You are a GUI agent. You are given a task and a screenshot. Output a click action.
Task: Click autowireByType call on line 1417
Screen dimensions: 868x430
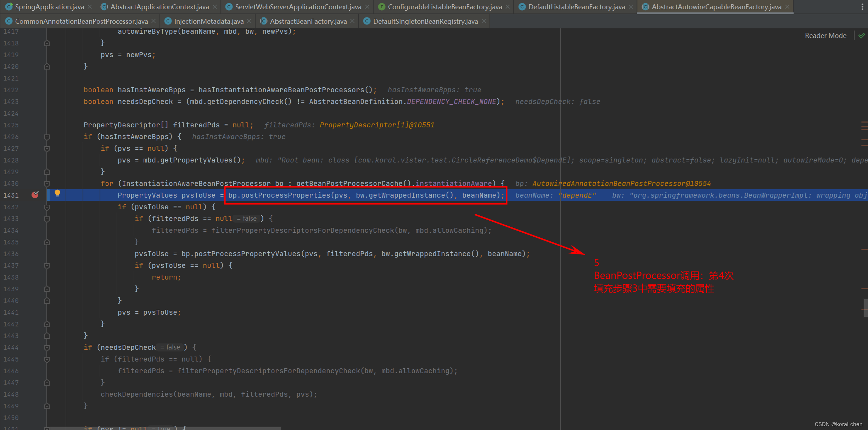coord(147,32)
